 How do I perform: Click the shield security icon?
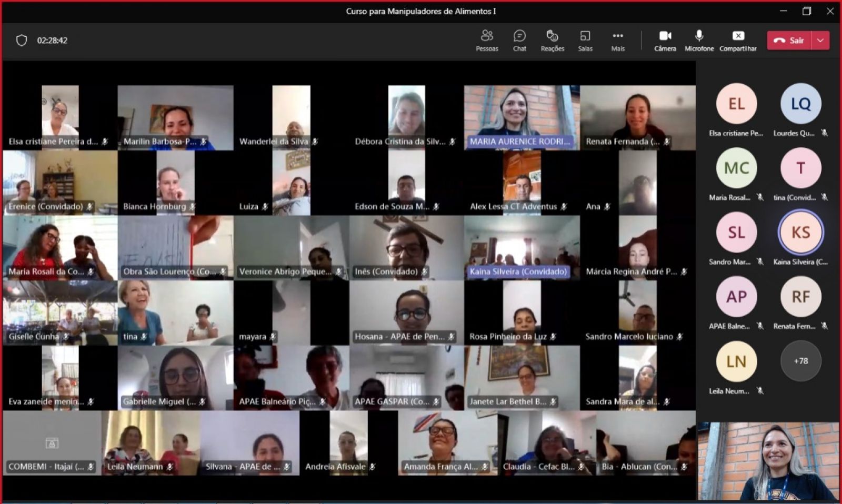22,41
